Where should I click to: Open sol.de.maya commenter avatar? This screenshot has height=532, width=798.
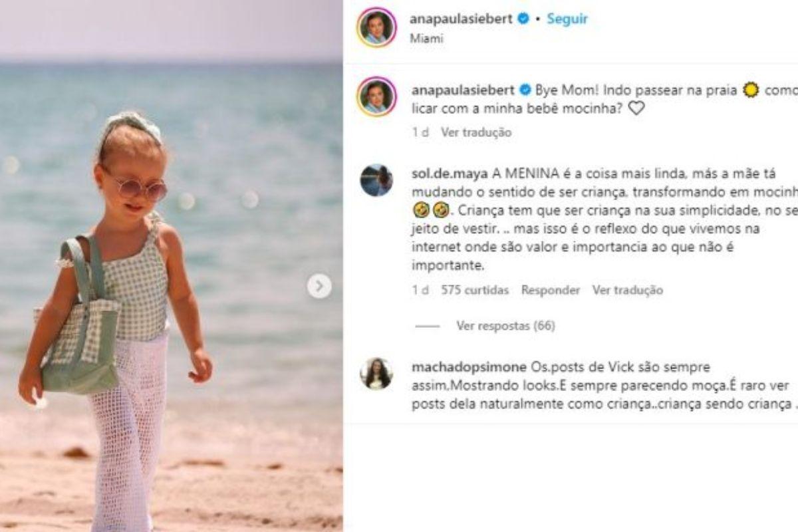376,180
